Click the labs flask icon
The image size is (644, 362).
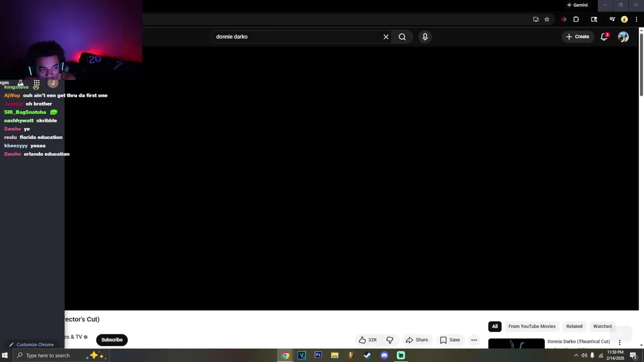click(21, 83)
